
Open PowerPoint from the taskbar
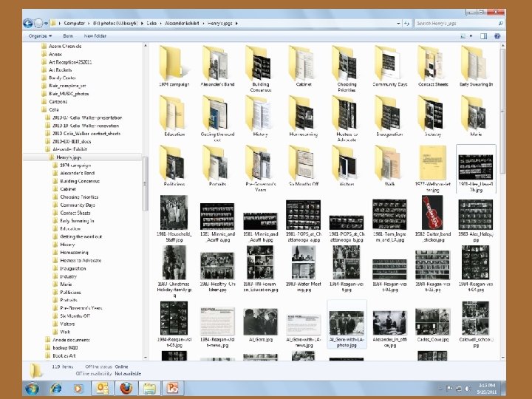(171, 388)
